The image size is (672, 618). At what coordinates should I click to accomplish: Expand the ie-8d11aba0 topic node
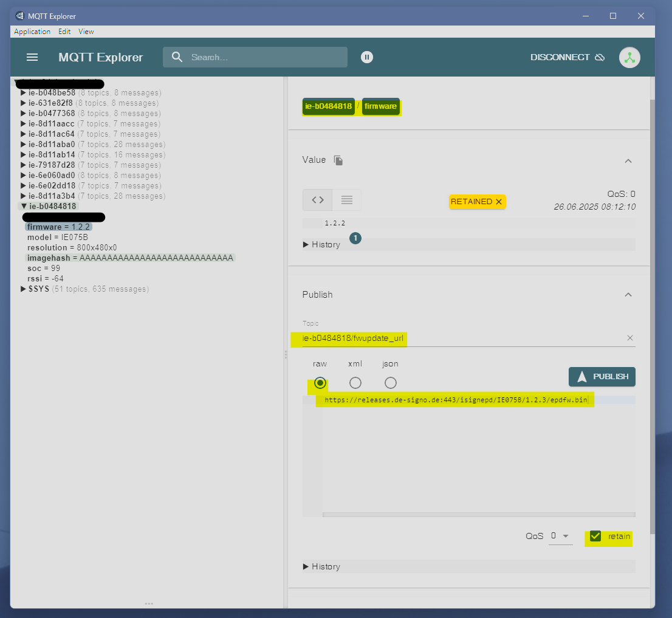pos(23,145)
